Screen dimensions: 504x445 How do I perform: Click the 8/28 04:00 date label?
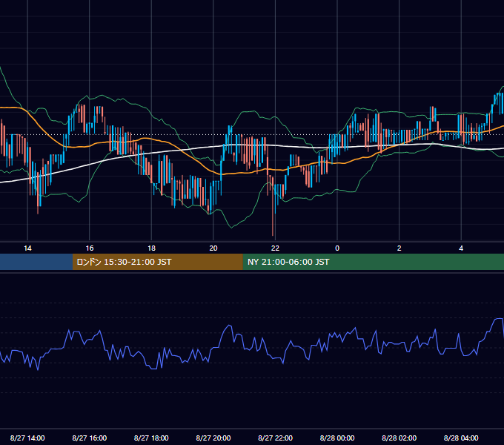click(461, 438)
